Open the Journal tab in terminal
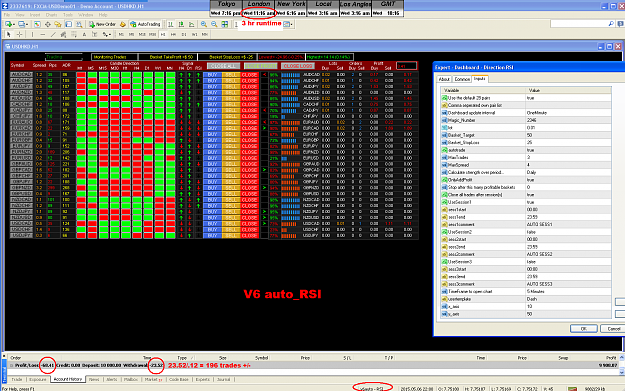 point(224,379)
